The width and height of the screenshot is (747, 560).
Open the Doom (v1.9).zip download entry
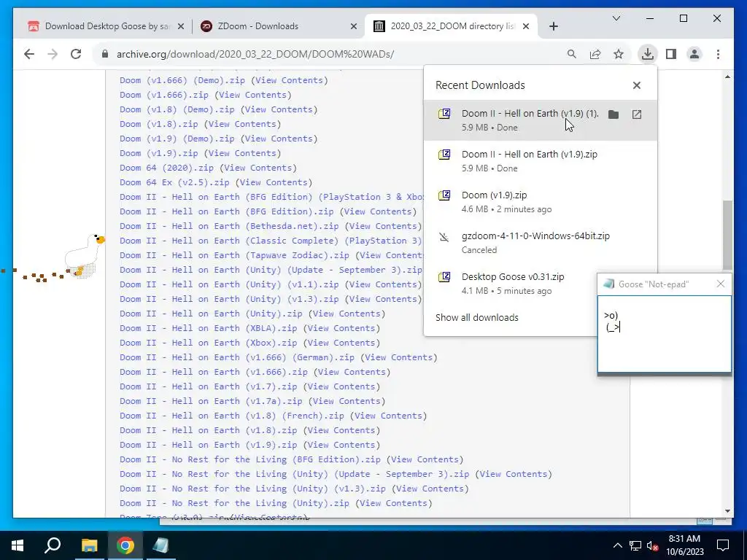(541, 202)
